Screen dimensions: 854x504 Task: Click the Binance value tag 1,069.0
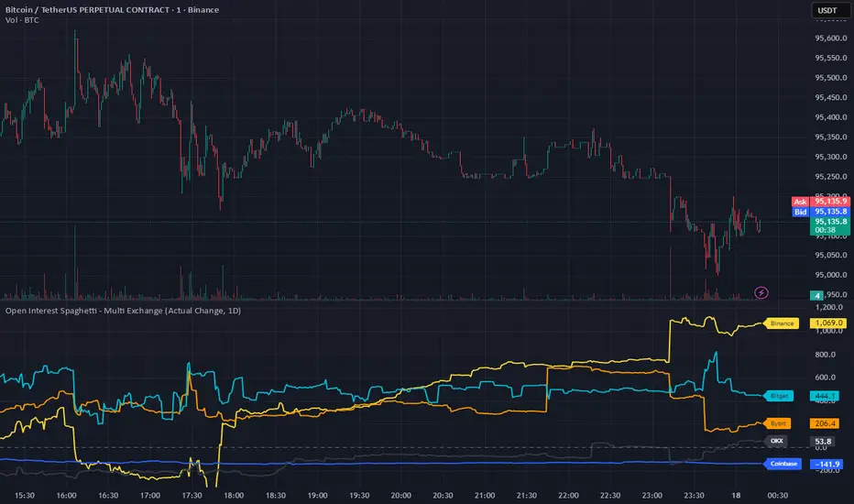click(827, 323)
